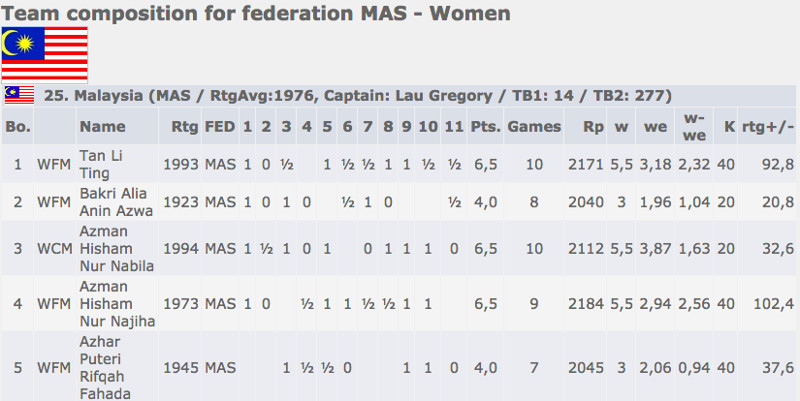Select the Pts. column header
This screenshot has height=401, width=800.
pyautogui.click(x=485, y=127)
